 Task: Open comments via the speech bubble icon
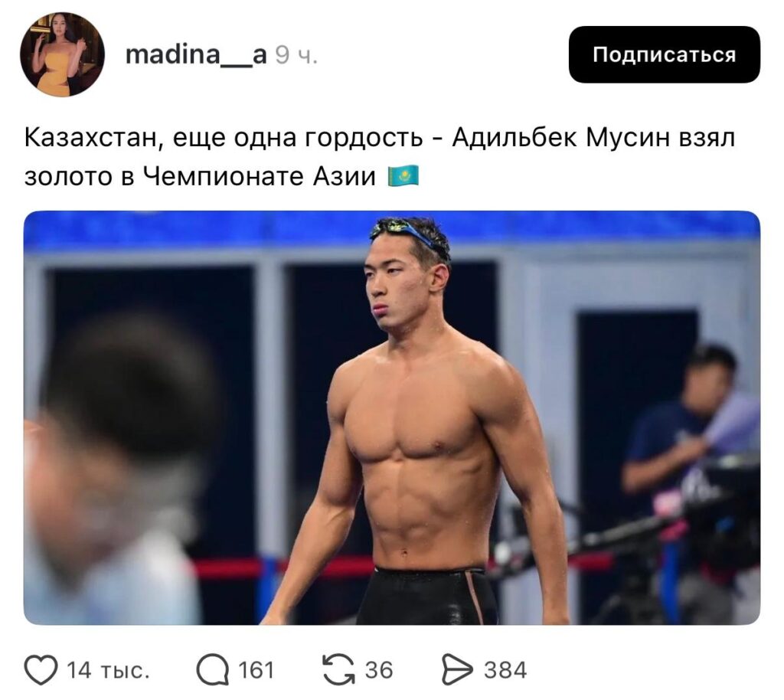pos(213,670)
